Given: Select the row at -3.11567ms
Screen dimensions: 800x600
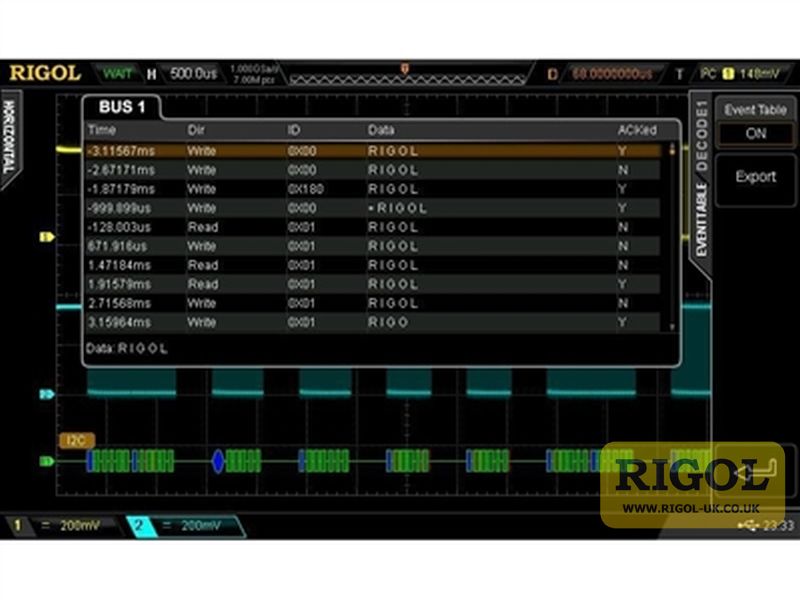Looking at the screenshot, I should (372, 151).
